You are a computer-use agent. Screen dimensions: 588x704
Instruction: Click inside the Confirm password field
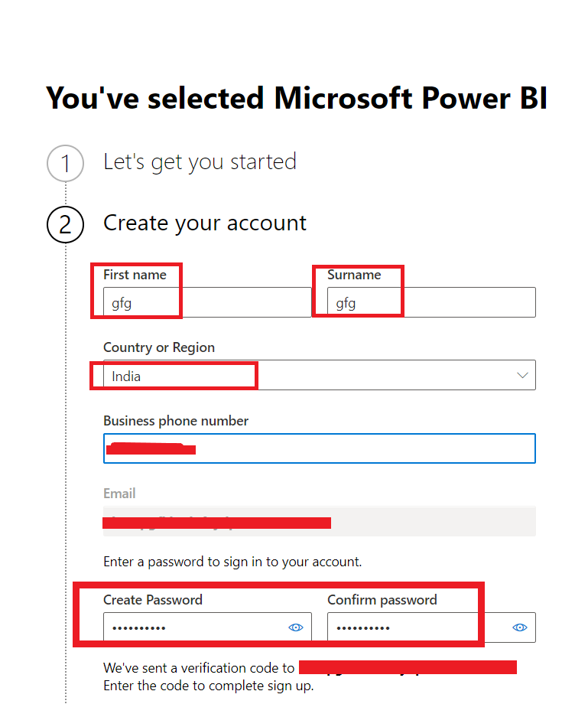coord(417,627)
